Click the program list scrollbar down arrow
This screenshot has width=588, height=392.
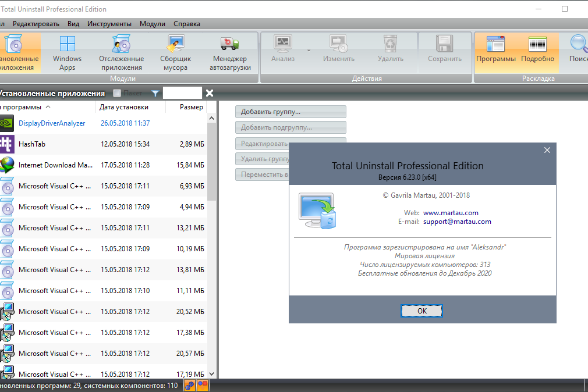coord(211,374)
